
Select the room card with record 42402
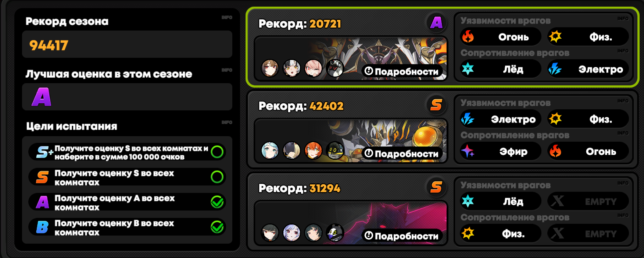pos(442,130)
